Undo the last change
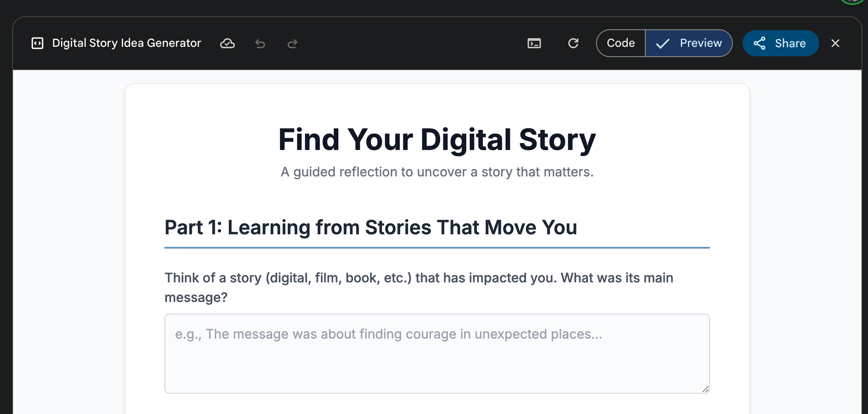 [260, 44]
